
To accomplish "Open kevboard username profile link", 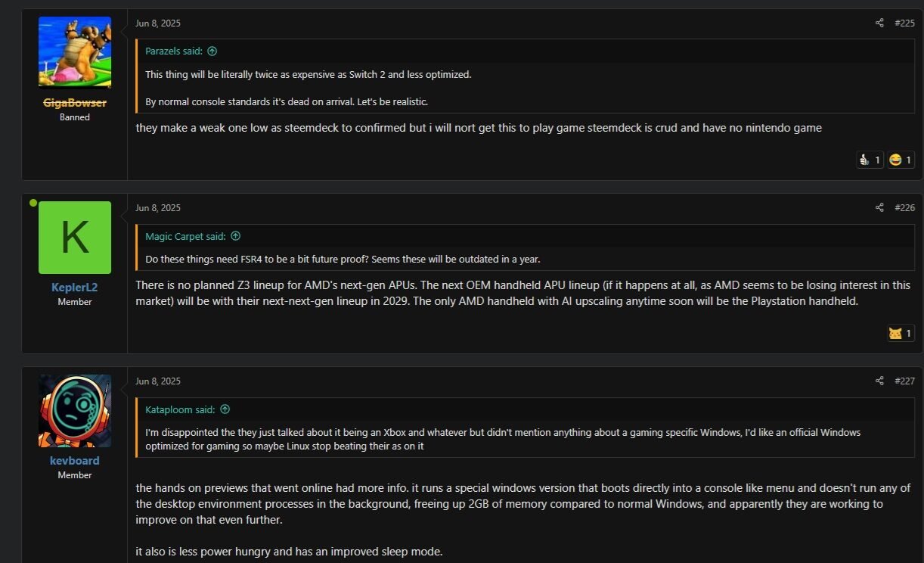I will pos(75,461).
